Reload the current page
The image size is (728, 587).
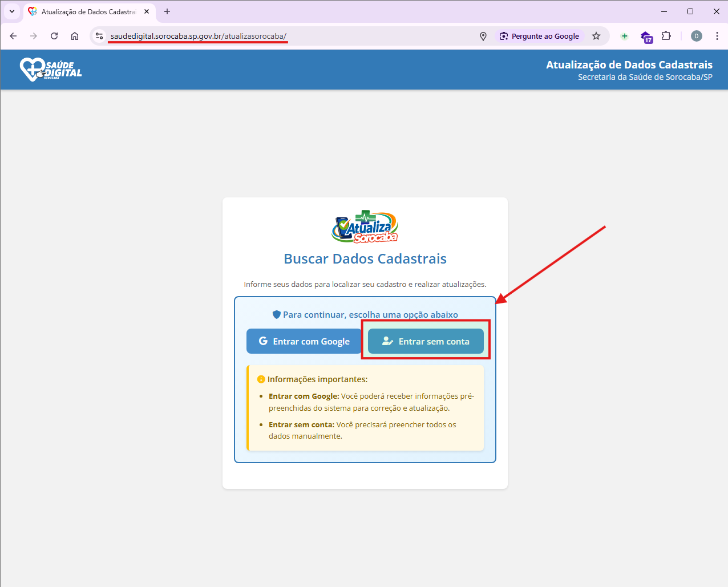pyautogui.click(x=54, y=36)
